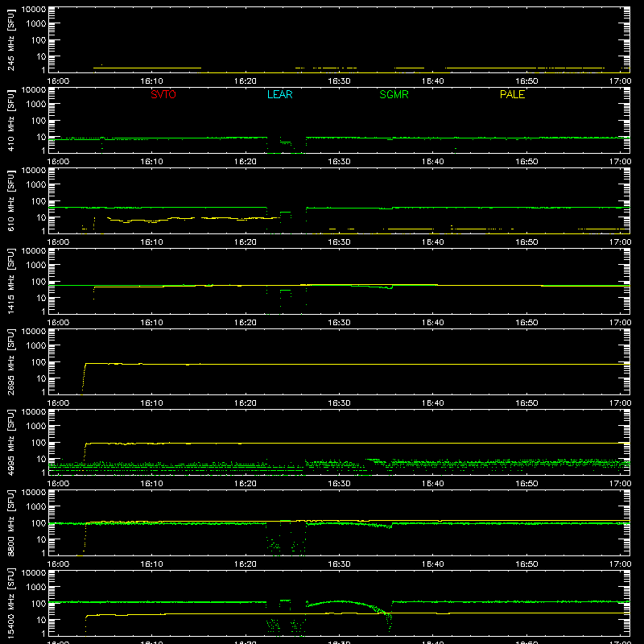Select the 15400 MHz [SFU] axis title
Screen dimensions: 644x644
pos(10,603)
